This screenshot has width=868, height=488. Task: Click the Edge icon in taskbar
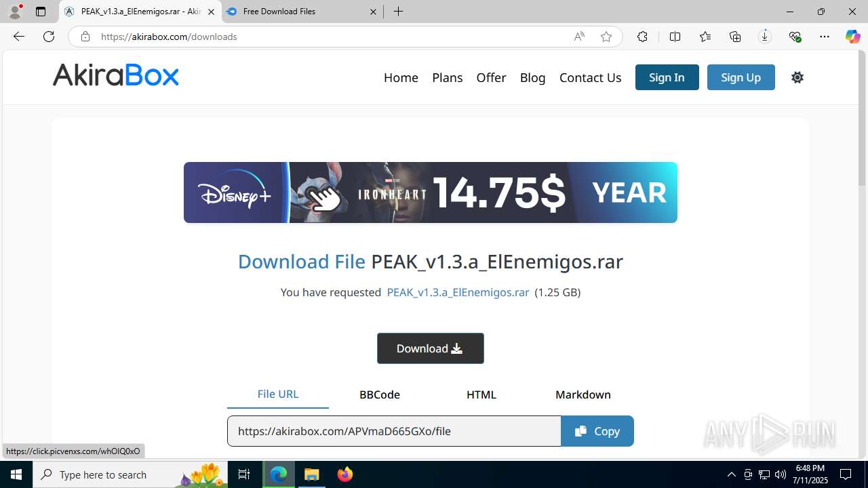click(x=279, y=474)
